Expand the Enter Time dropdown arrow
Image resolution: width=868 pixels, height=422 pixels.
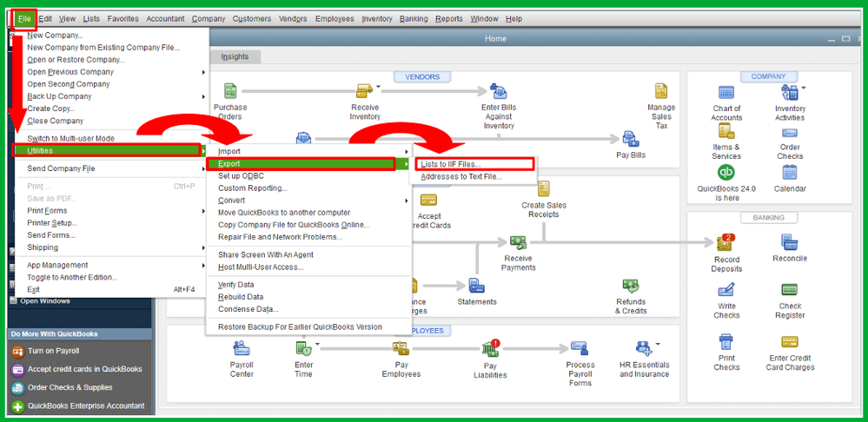pos(317,344)
